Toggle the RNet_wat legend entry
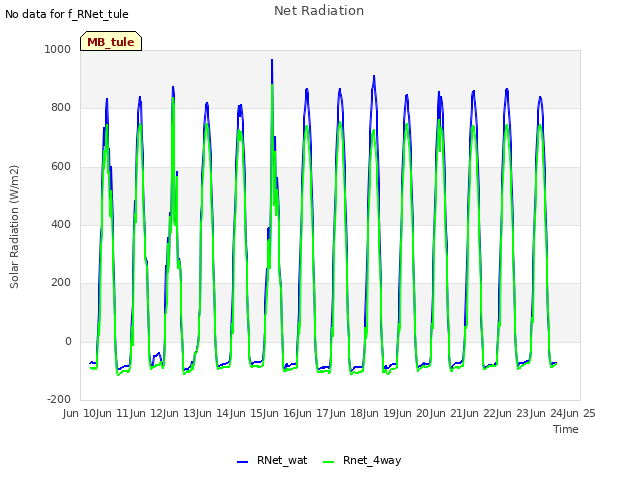Screen dimensions: 640x480 tap(272, 460)
